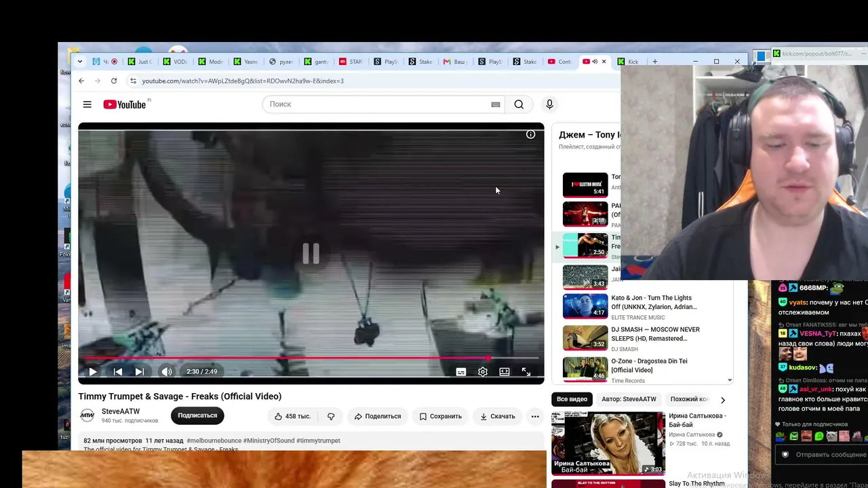The width and height of the screenshot is (868, 488).
Task: Click the address bar URL
Action: 243,81
